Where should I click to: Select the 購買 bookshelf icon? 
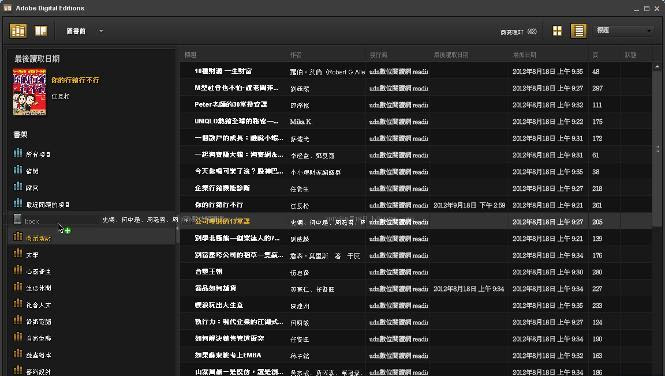[18, 187]
